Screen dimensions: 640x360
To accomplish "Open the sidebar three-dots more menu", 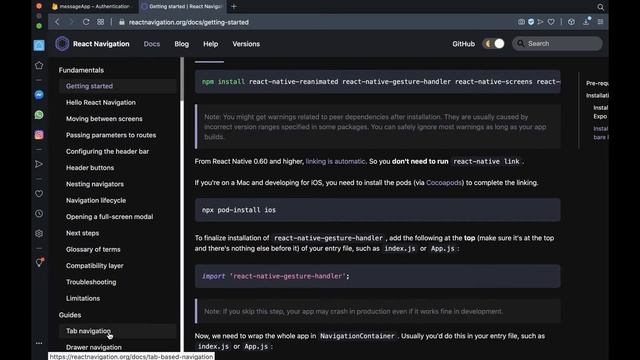I will [x=39, y=343].
